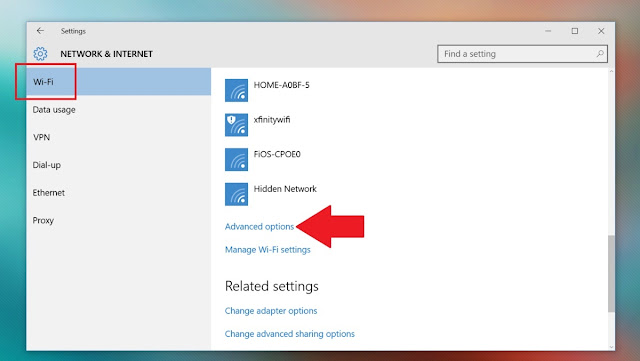Select the HOME-A0BF-5 network name
Viewport: 640px width, 361px height.
click(x=282, y=85)
